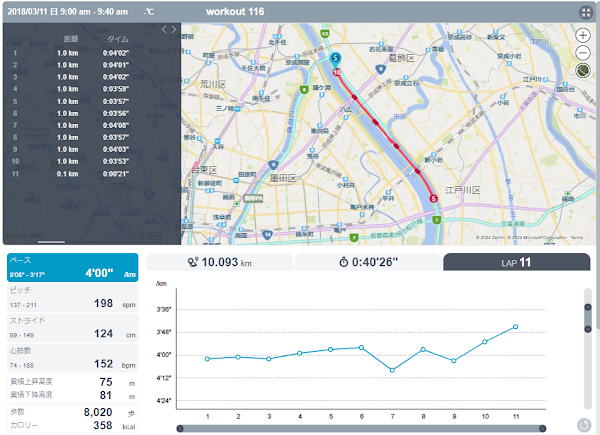Select the 10.093 km distance tab
The image size is (600, 435).
pos(220,262)
